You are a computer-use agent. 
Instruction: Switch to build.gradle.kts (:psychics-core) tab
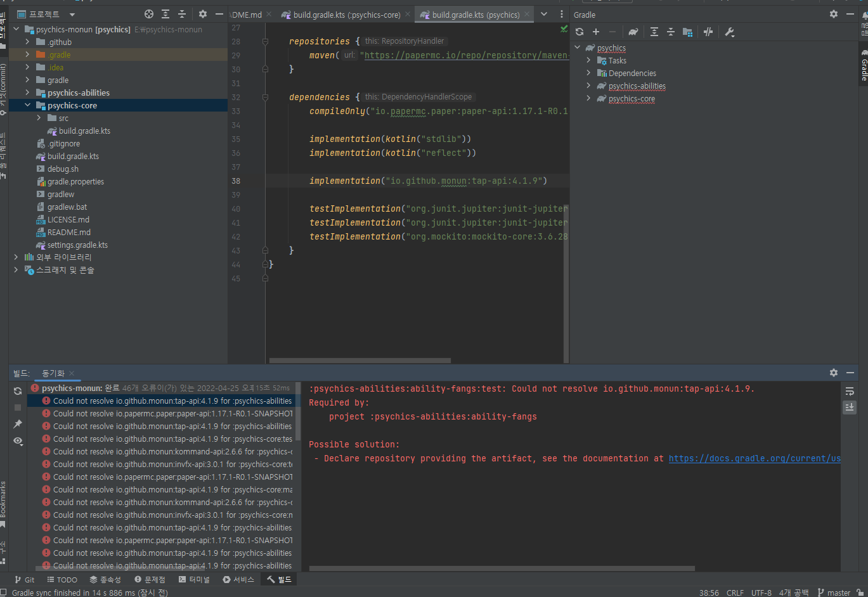coord(346,15)
